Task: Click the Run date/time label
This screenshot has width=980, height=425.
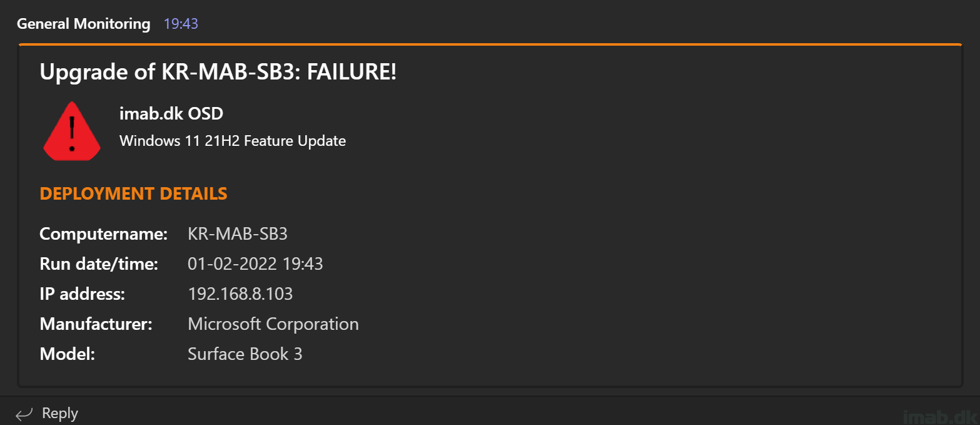Action: pos(99,264)
